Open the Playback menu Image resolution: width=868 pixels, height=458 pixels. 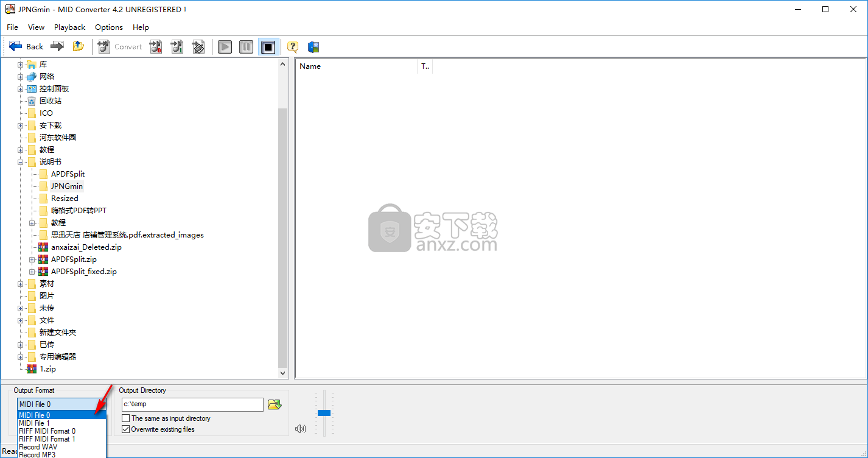click(69, 27)
